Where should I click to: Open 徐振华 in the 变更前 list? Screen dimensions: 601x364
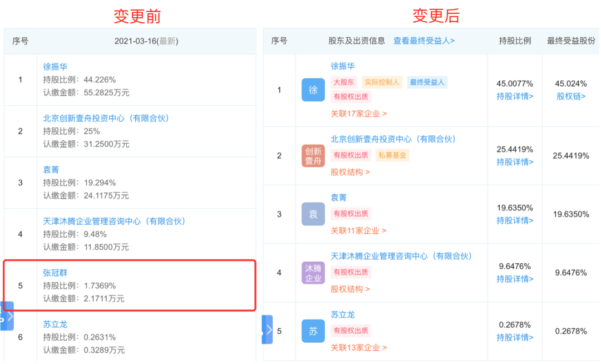[x=55, y=67]
